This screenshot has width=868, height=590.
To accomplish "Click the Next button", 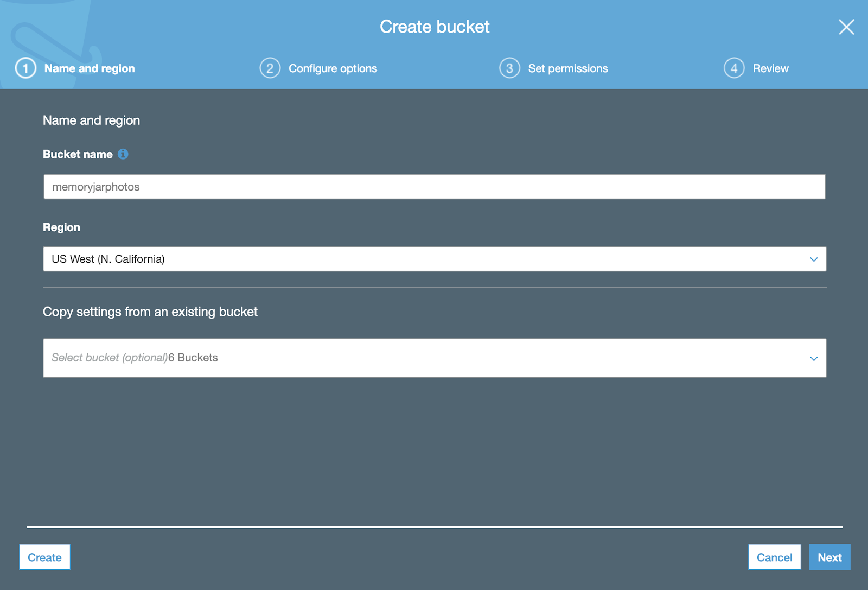I will click(830, 557).
